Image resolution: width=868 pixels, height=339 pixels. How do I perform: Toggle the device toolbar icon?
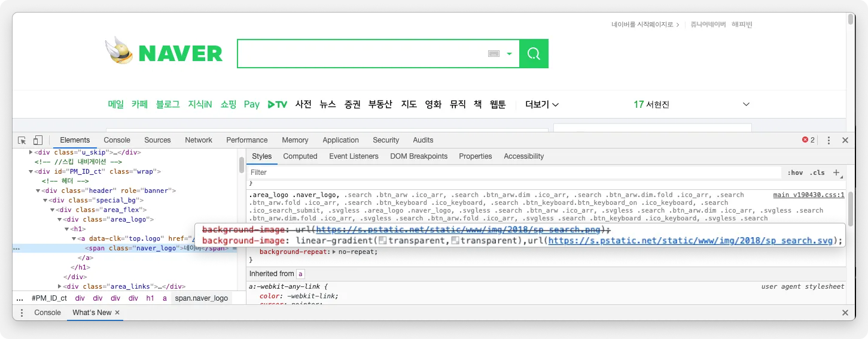tap(38, 140)
